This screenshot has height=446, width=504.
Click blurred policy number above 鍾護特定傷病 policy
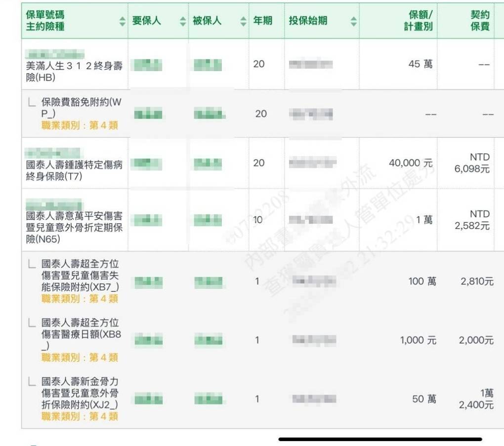54,153
